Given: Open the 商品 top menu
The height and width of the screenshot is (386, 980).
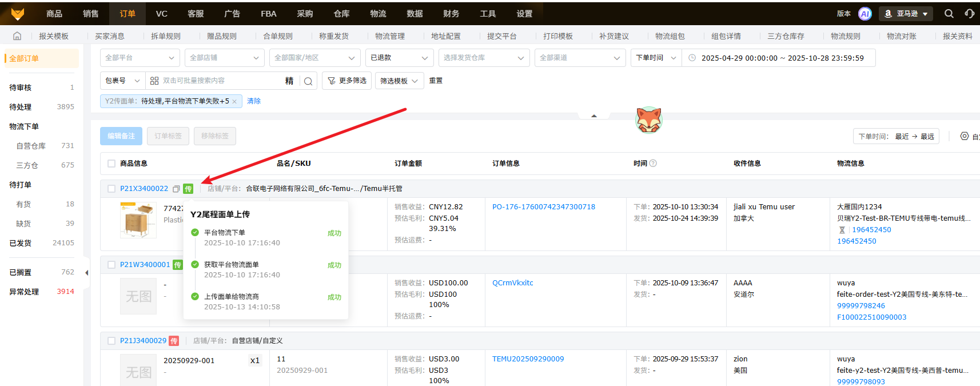Looking at the screenshot, I should [x=54, y=14].
